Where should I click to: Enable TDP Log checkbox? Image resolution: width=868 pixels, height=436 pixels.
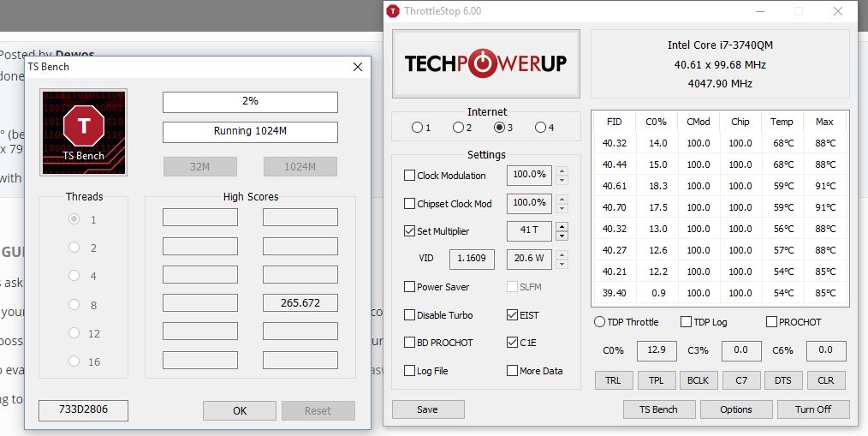click(x=686, y=322)
